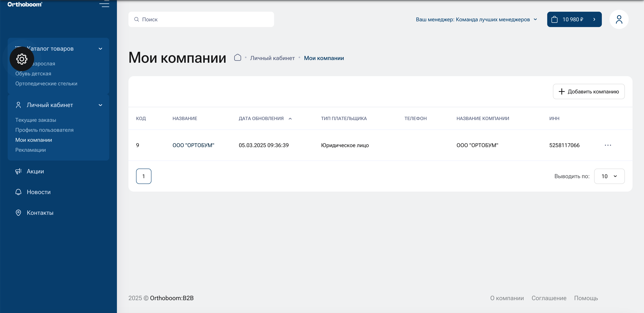Select Рекламации in the sidebar menu
644x313 pixels.
pos(30,150)
